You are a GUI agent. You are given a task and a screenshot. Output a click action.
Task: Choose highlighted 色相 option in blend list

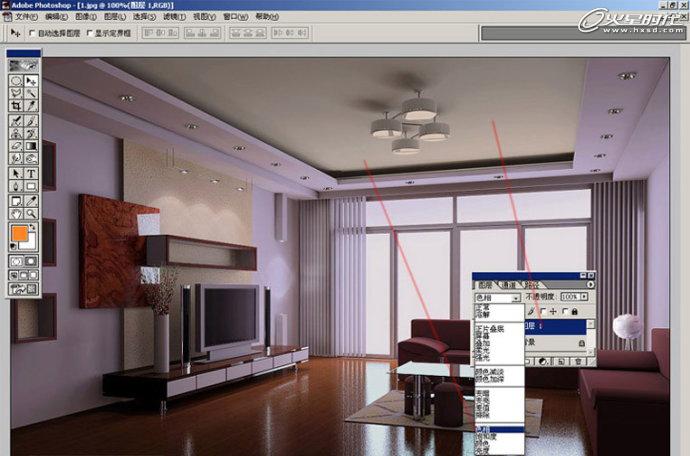499,429
